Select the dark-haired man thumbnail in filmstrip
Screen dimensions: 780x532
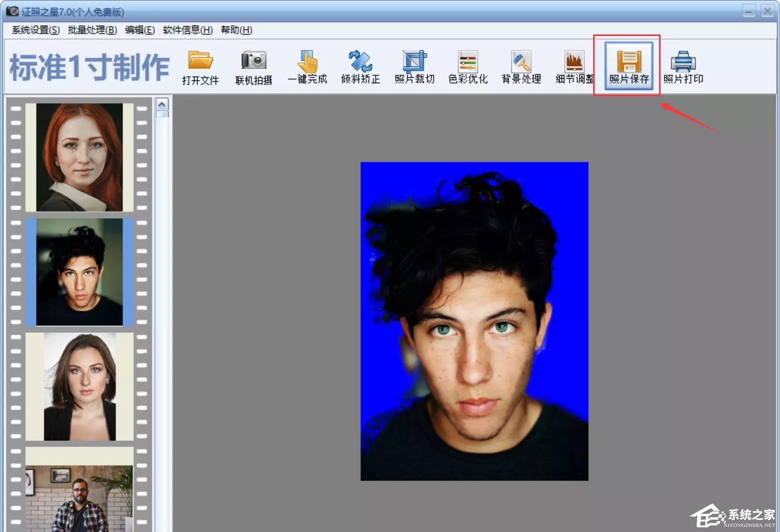click(x=79, y=272)
